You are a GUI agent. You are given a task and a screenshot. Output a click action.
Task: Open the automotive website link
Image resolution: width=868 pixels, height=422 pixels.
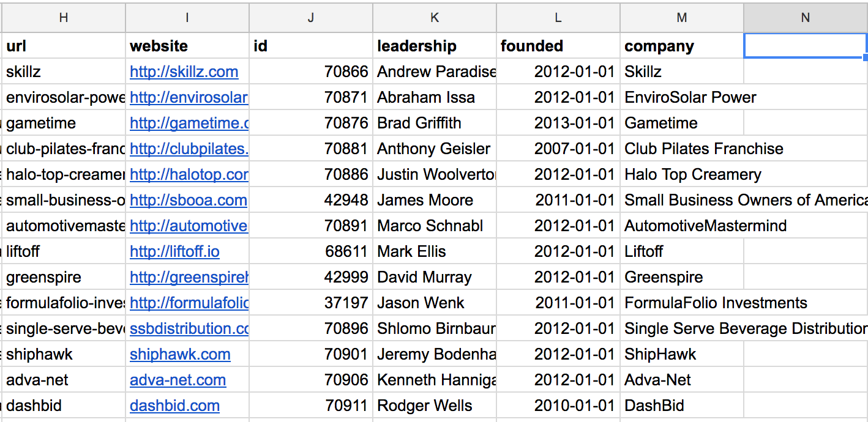point(189,226)
